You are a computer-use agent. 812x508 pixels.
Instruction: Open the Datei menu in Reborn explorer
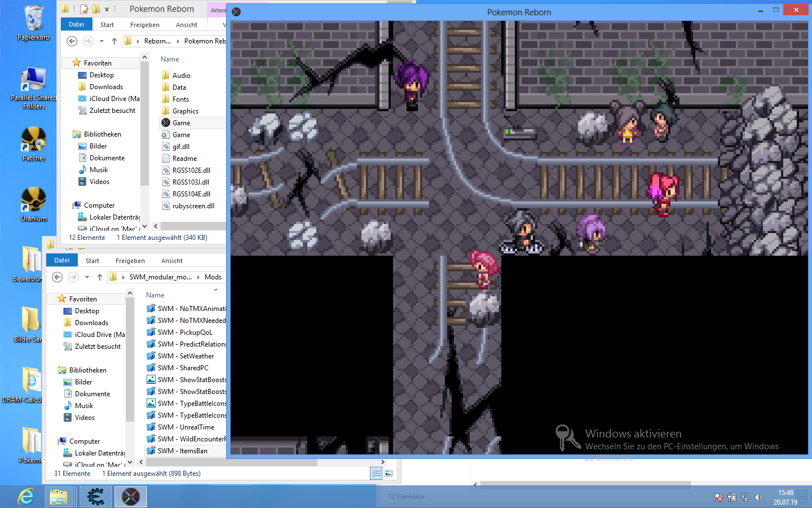[76, 25]
